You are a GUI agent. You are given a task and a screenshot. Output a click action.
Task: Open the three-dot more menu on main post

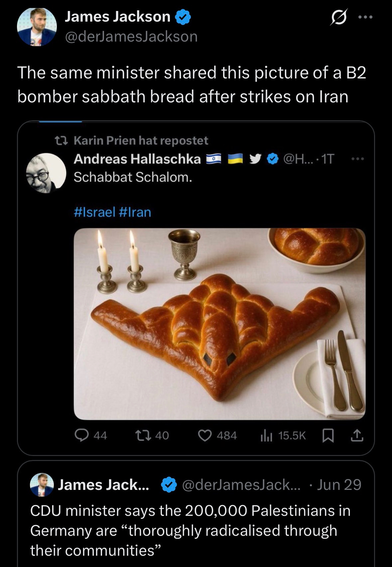tap(365, 17)
